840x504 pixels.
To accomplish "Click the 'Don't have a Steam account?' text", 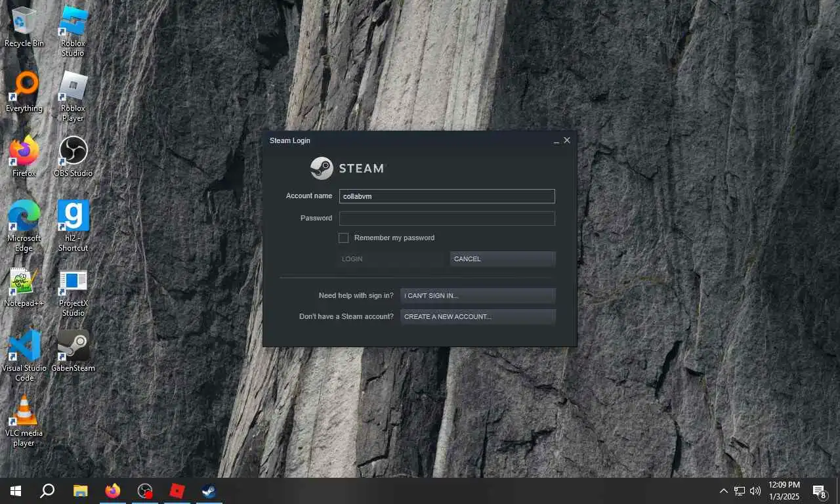I will click(346, 316).
